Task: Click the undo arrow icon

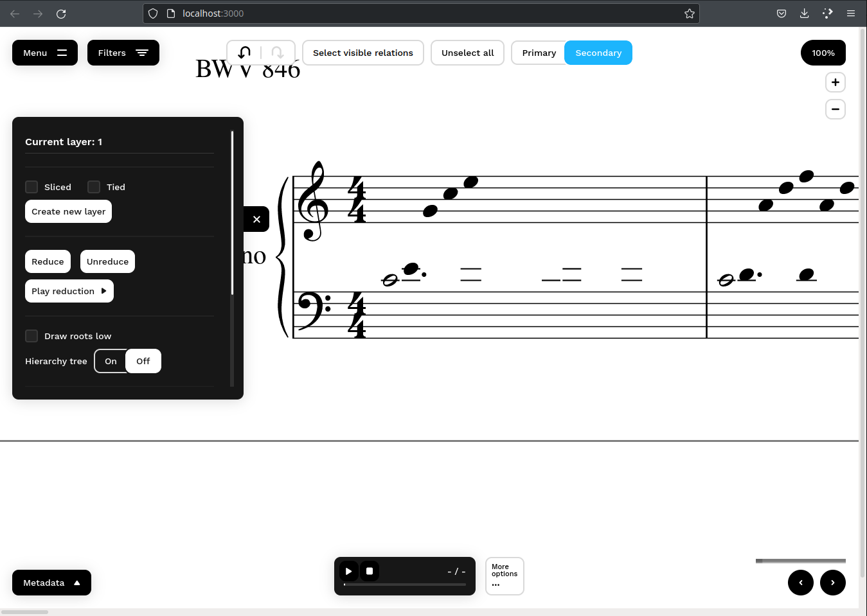Action: (244, 53)
